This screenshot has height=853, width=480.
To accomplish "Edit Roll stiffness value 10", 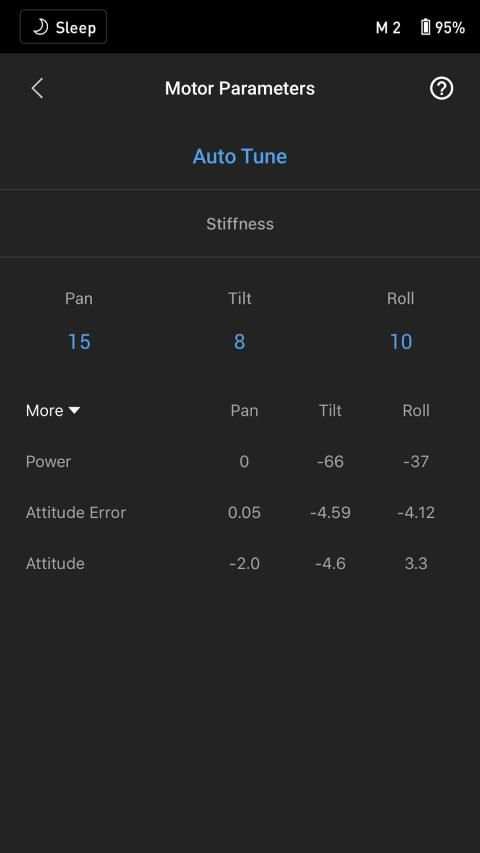I will tap(401, 342).
